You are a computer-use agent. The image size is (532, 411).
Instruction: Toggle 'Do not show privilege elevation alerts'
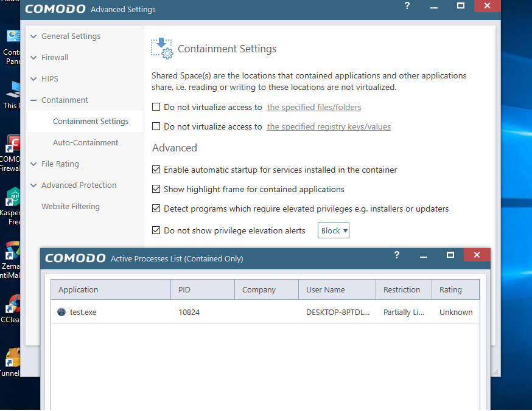156,230
